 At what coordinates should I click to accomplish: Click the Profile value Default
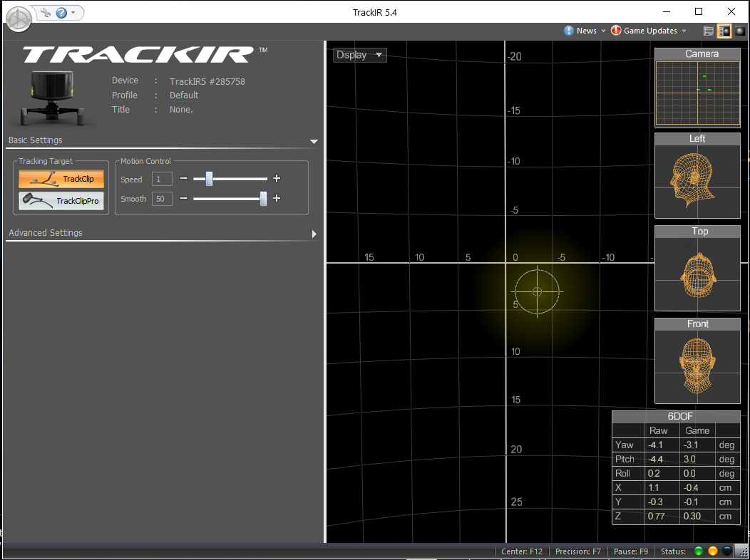pos(184,95)
